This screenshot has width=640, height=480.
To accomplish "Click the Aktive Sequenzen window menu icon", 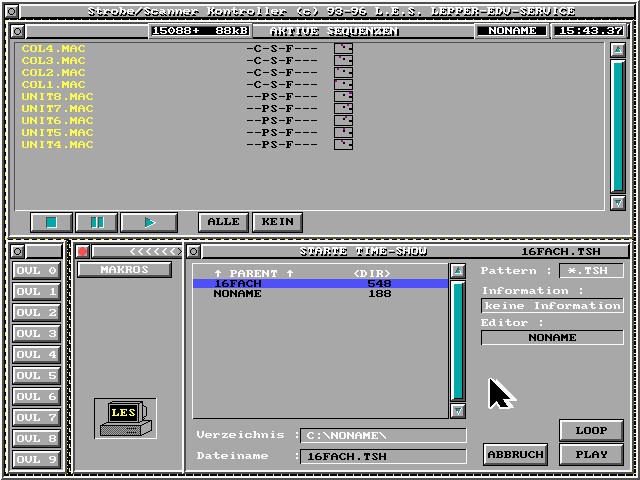I will click(x=18, y=31).
